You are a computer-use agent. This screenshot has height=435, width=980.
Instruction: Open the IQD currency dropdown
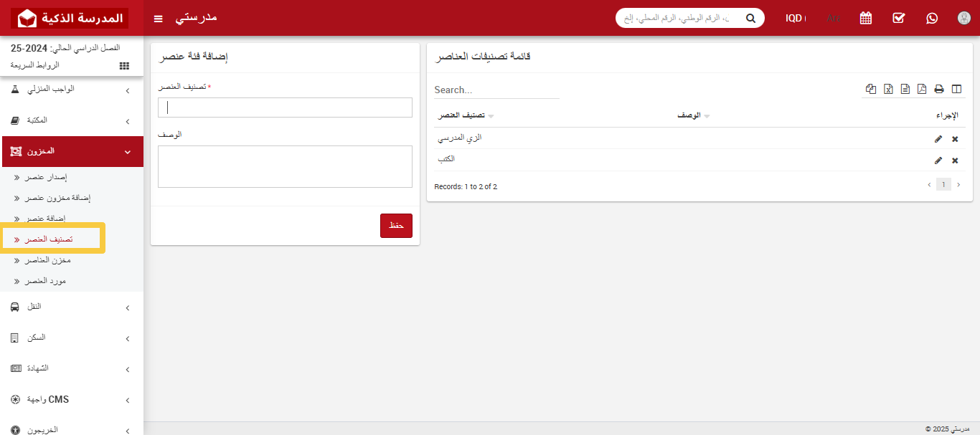point(795,18)
